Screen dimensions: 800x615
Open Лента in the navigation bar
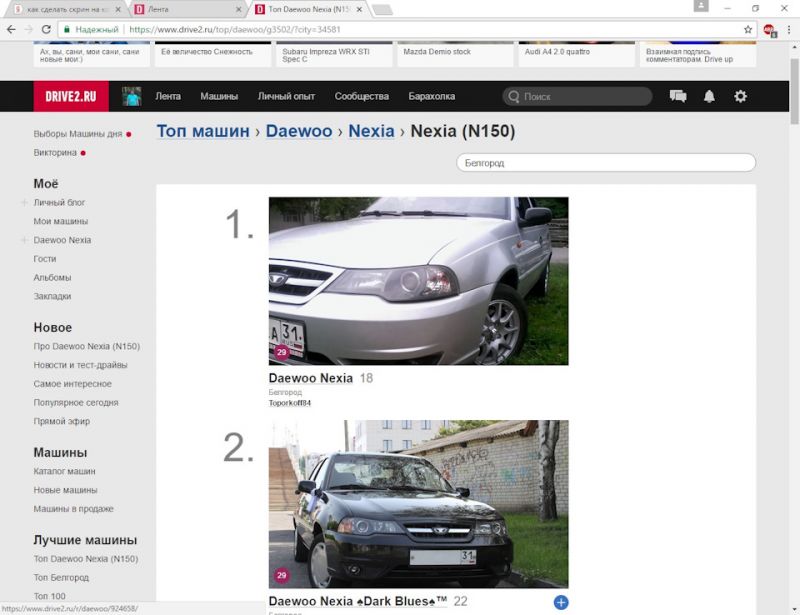click(x=168, y=96)
